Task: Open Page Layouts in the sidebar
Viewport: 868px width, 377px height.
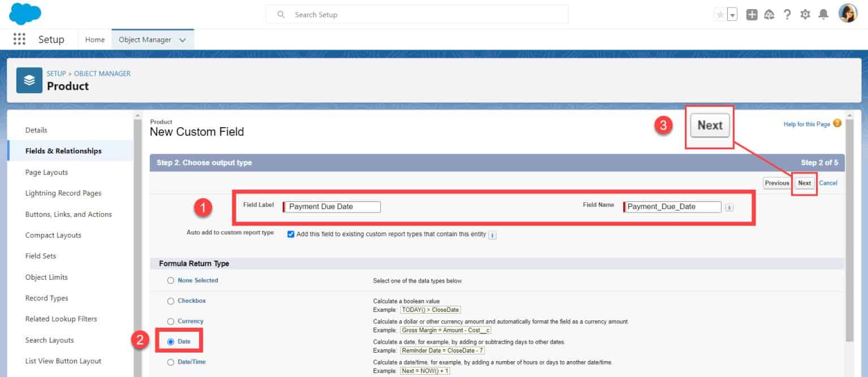Action: click(46, 172)
